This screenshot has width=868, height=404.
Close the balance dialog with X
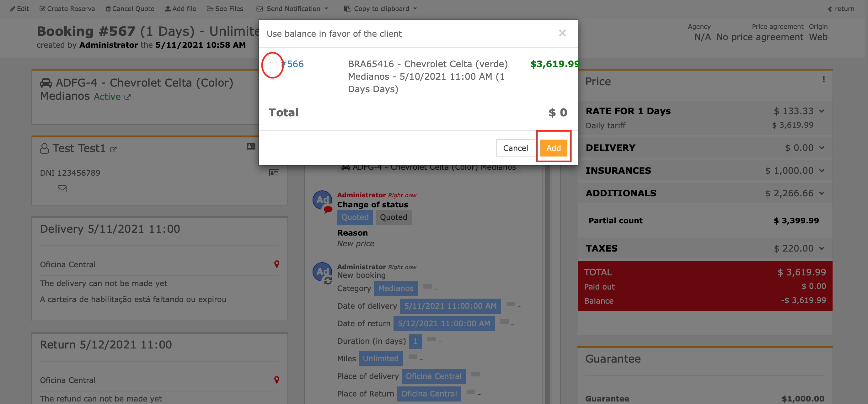tap(562, 33)
